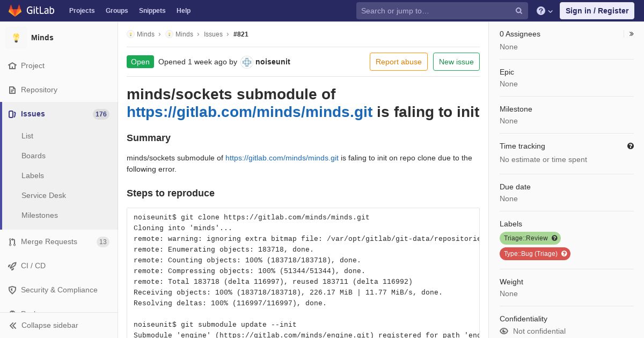Open the Projects menu in navbar
Image resolution: width=644 pixels, height=338 pixels.
click(x=82, y=11)
